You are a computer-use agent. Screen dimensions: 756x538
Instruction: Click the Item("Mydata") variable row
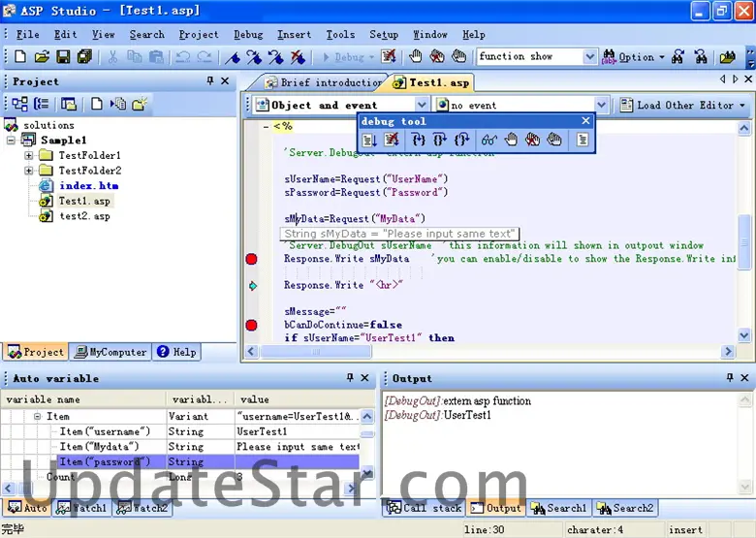point(180,447)
